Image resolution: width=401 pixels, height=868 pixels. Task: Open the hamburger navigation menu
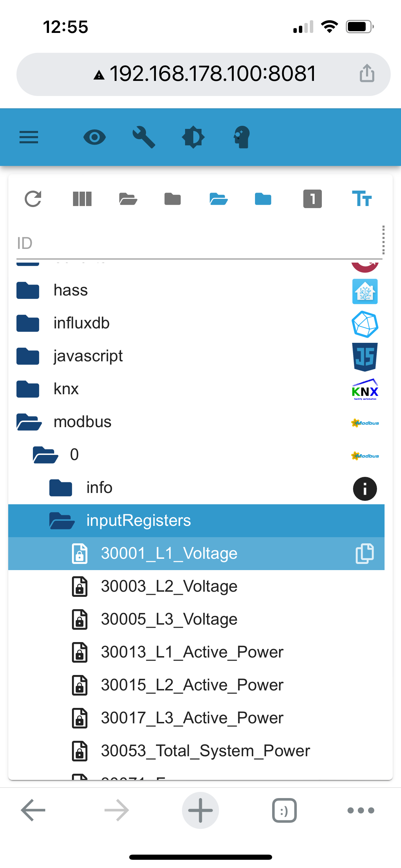pos(29,137)
